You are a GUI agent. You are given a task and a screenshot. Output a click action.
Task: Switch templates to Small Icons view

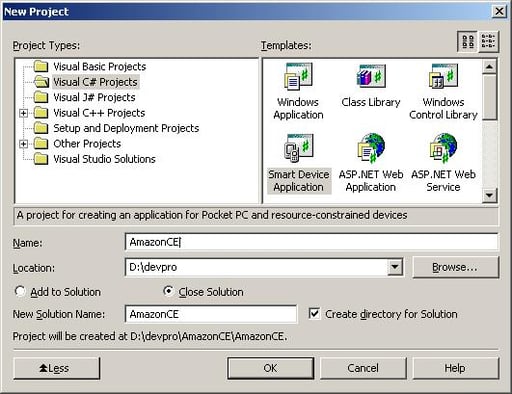point(488,42)
